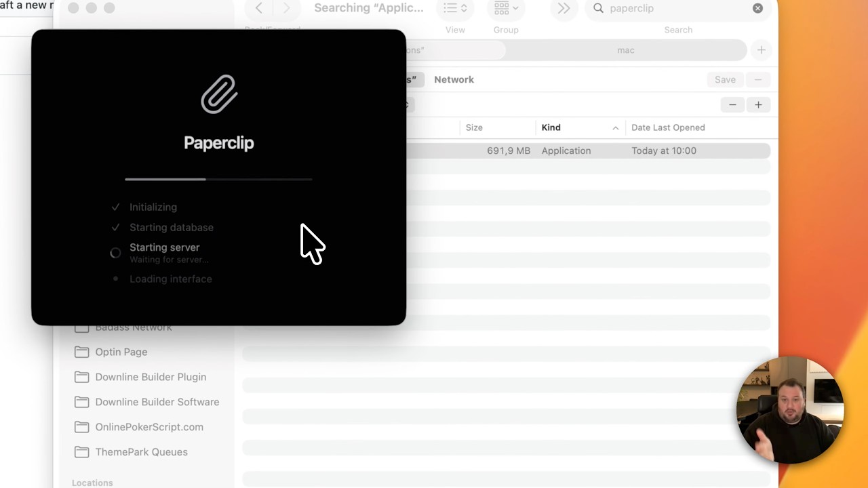
Task: Click the Optin Page folder icon
Action: (81, 352)
